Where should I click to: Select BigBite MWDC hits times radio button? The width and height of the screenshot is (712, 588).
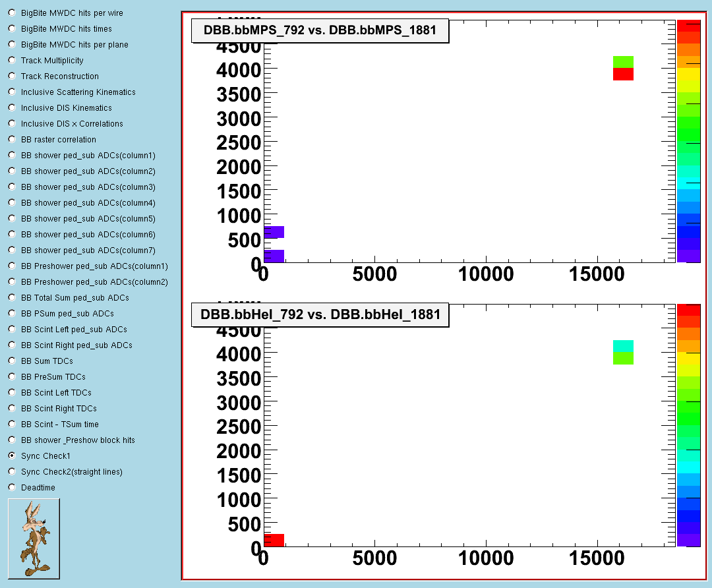click(13, 29)
